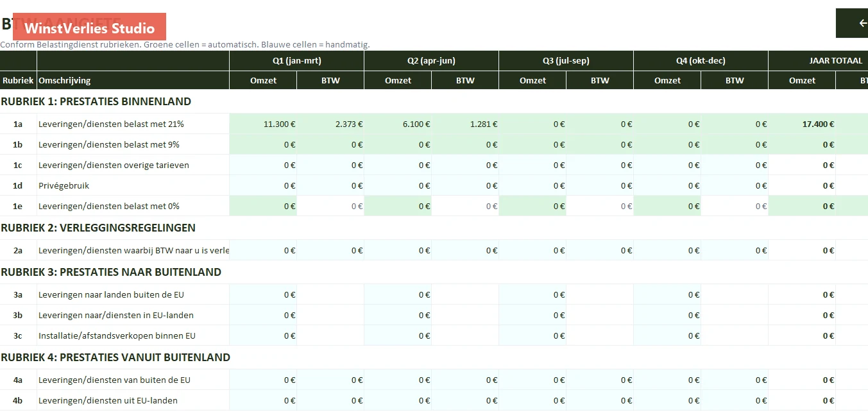Click the Rubriek column header
The width and height of the screenshot is (868, 415).
(x=18, y=80)
